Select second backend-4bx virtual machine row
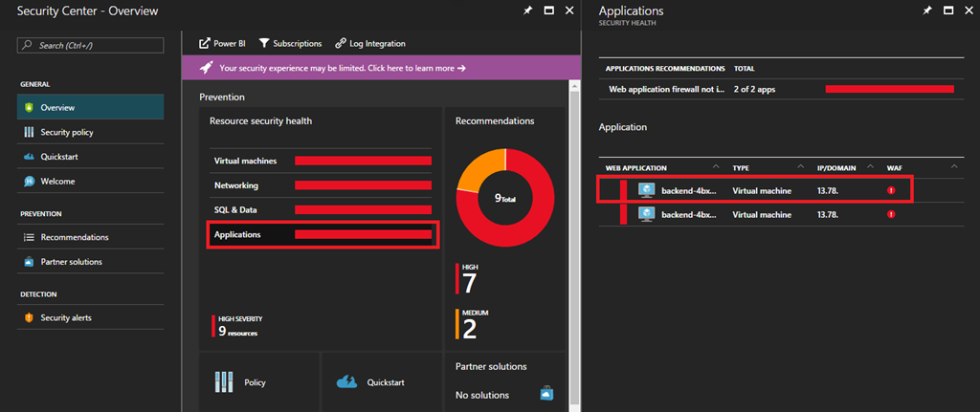Screen dimensions: 980x412 click(781, 214)
